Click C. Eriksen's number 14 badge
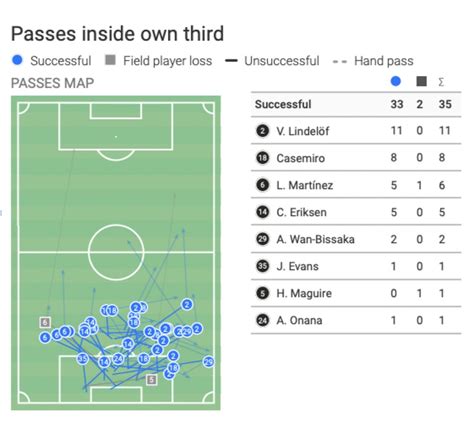474x427 pixels. [x=262, y=212]
